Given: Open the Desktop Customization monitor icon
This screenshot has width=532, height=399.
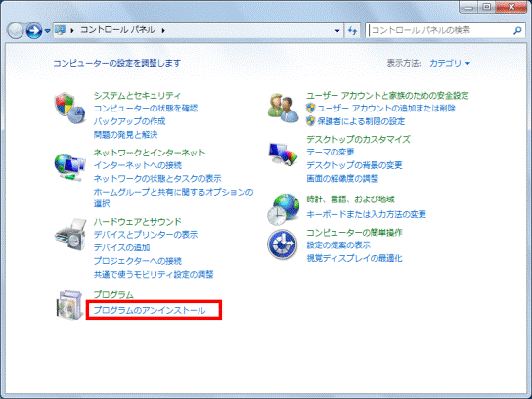Looking at the screenshot, I should [283, 155].
